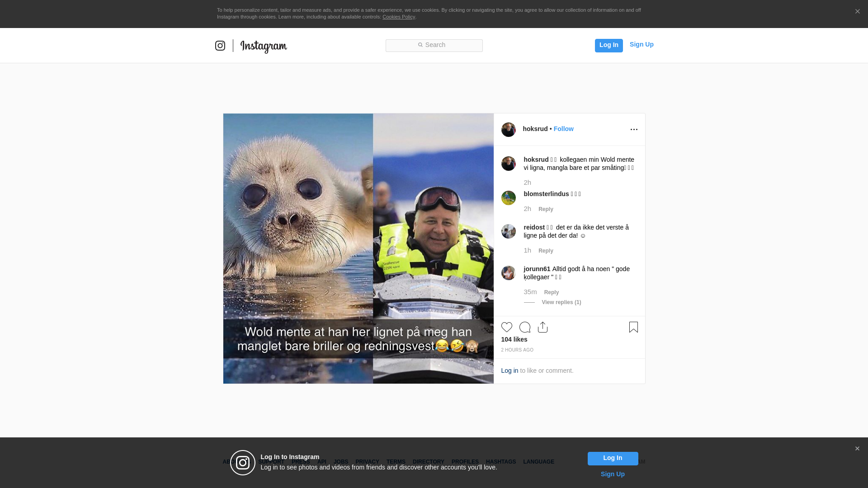This screenshot has height=488, width=868.
Task: Open the TERMS footer link
Action: click(x=396, y=462)
